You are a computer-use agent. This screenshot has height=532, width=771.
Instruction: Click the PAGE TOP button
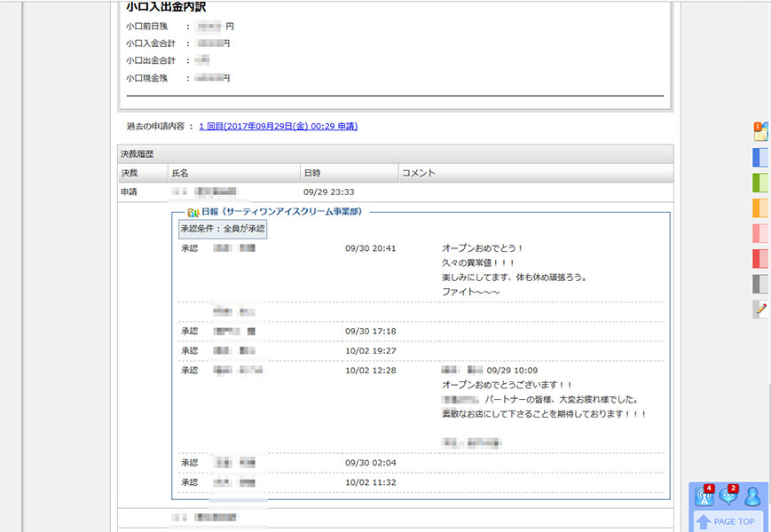click(728, 521)
